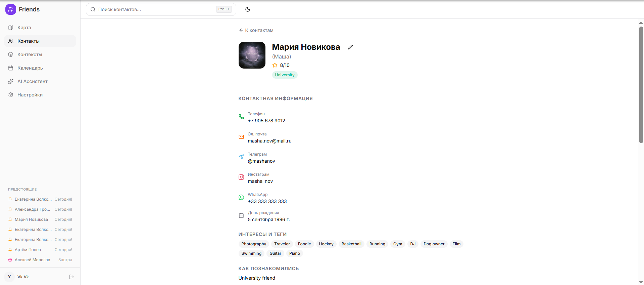Click Мария Новикова profile avatar

coord(252,55)
